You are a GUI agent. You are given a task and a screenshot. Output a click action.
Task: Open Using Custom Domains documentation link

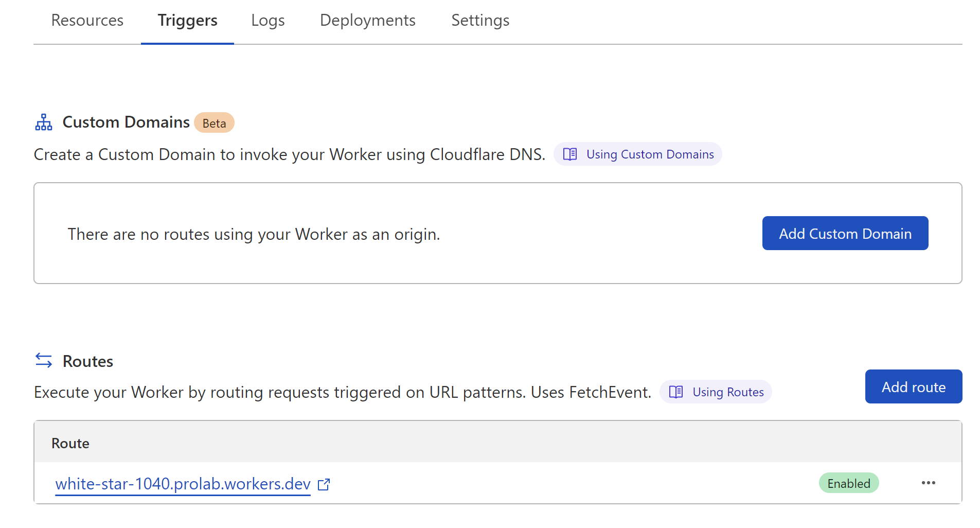click(x=638, y=154)
